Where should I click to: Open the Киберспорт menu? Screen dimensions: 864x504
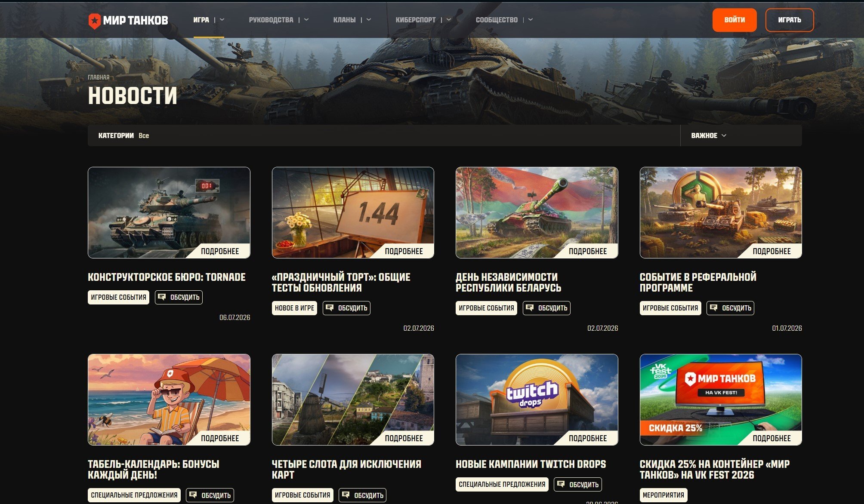point(416,20)
